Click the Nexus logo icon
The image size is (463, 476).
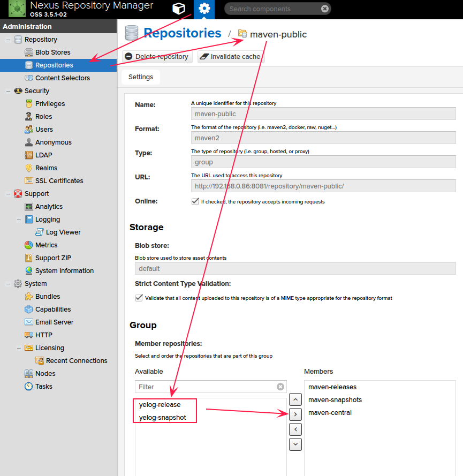point(17,9)
